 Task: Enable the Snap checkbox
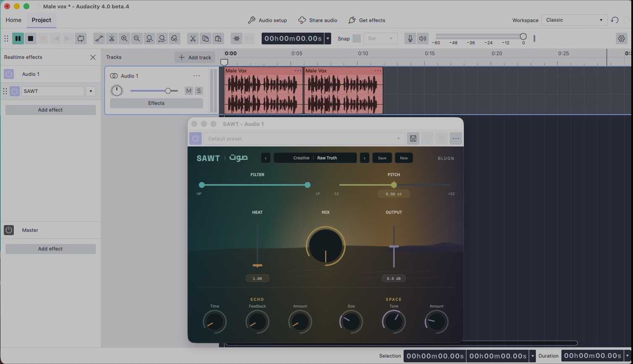point(356,39)
